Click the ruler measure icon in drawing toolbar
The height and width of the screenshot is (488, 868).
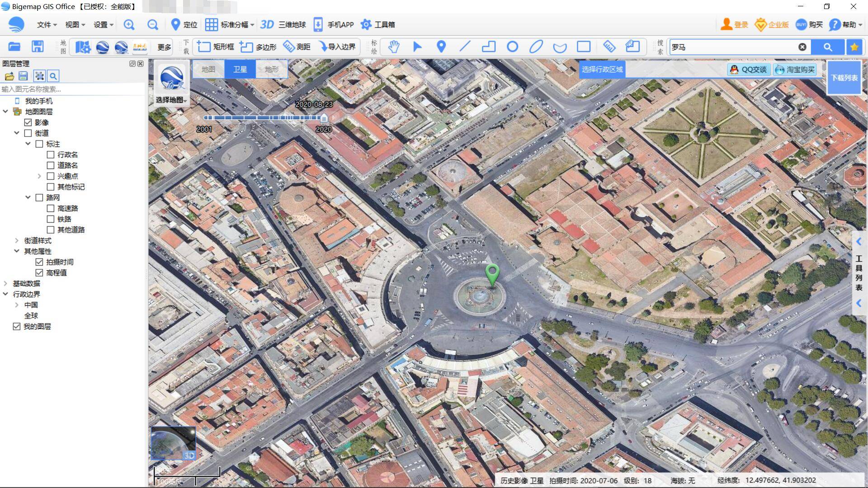pos(609,47)
